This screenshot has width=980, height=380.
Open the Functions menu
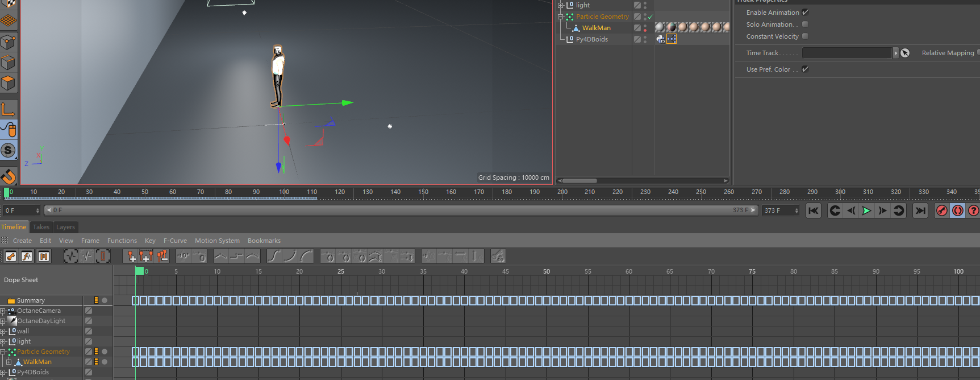tap(122, 241)
